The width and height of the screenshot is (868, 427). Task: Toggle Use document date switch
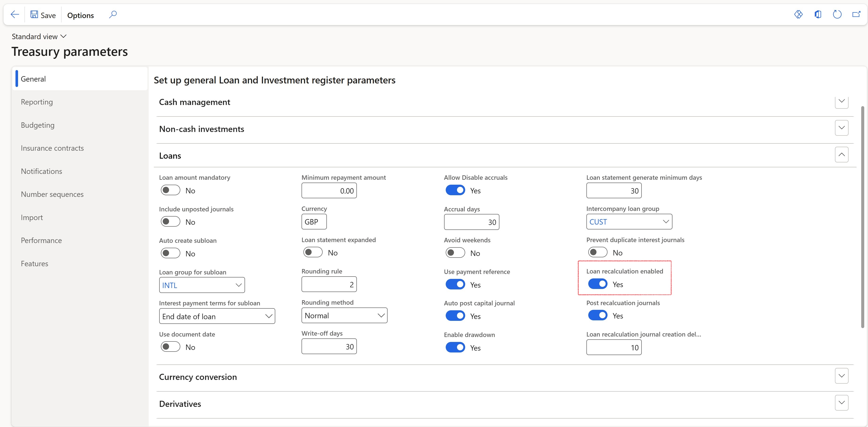pos(170,347)
